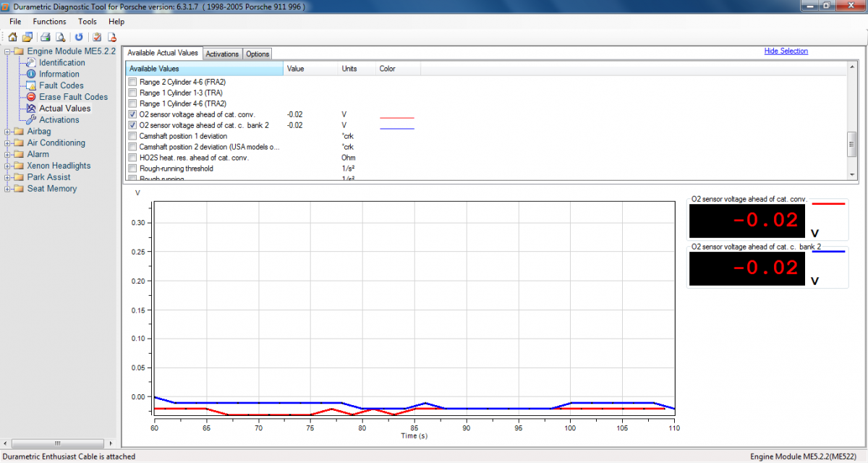Click the red legend line above first readout
The image size is (868, 463).
tap(829, 204)
